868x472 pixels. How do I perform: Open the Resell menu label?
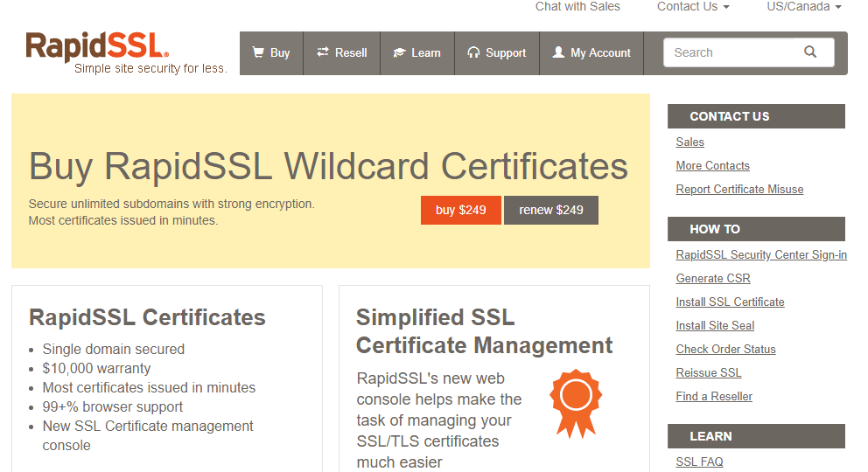click(x=351, y=52)
